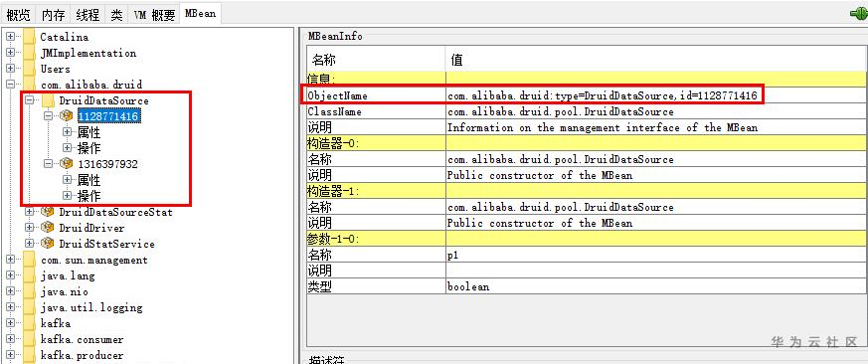Click the DruidDataSource folder icon

[x=48, y=100]
